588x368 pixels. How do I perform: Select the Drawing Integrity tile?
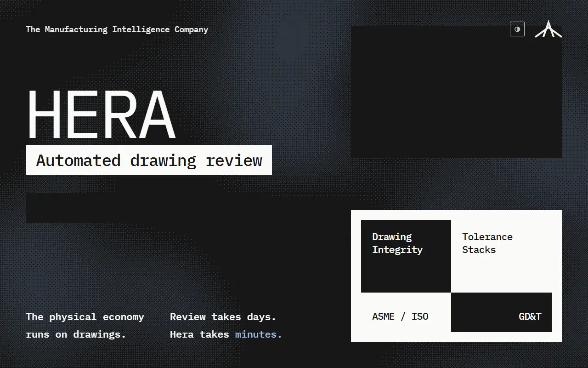point(406,256)
